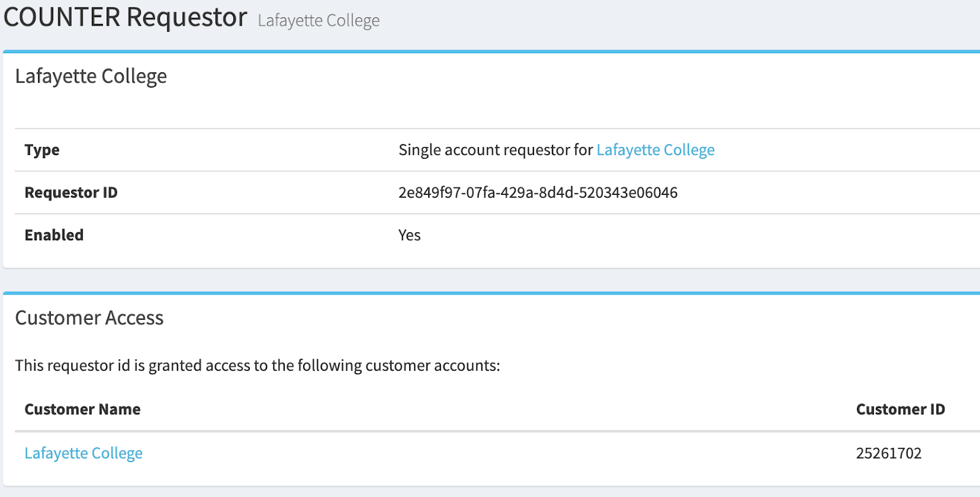The width and height of the screenshot is (980, 497).
Task: Click the Requestor ID value starting with 2e849f97
Action: [538, 193]
